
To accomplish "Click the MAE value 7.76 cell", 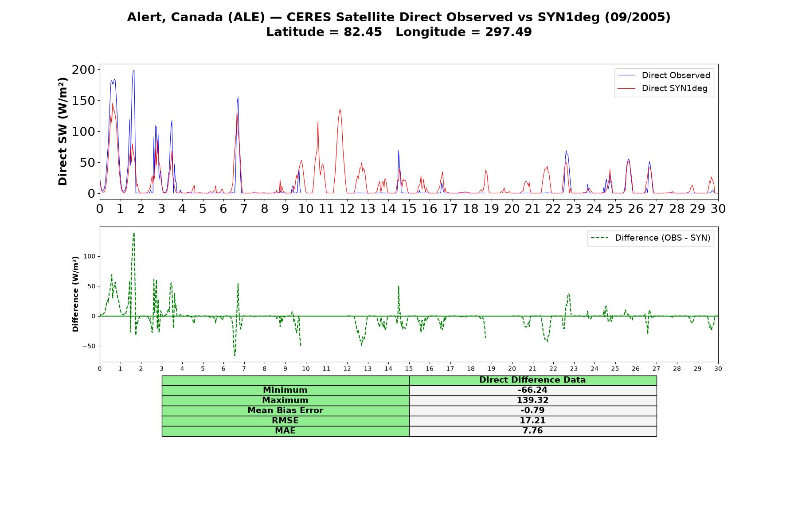I will [532, 431].
